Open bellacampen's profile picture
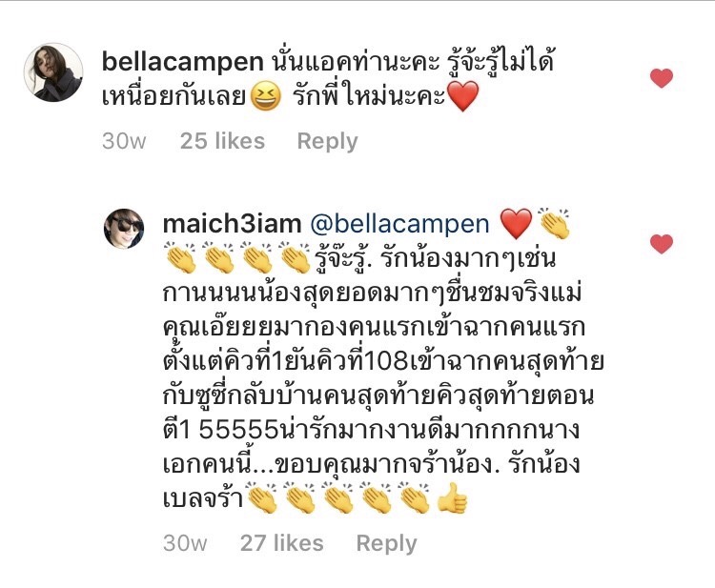The width and height of the screenshot is (715, 588). (x=53, y=72)
